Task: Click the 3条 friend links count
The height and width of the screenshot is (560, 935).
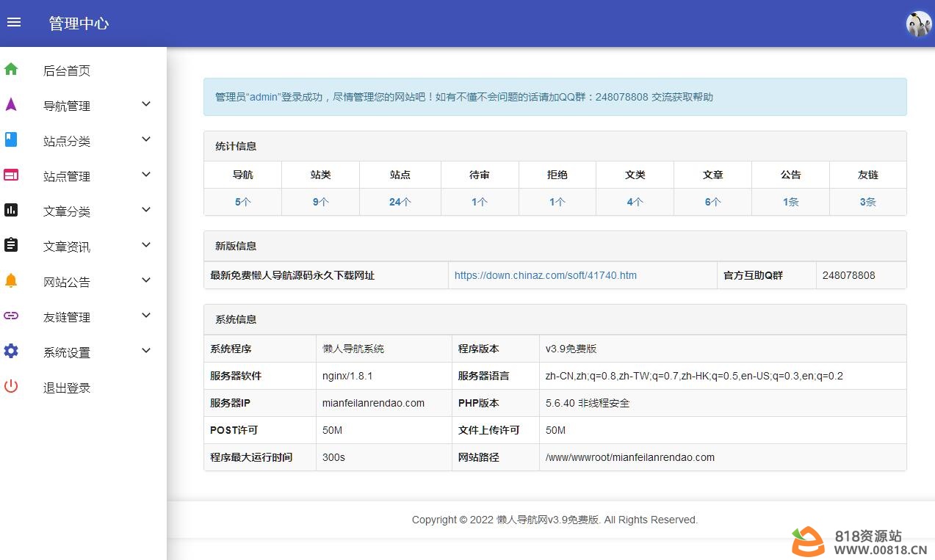Action: point(868,202)
